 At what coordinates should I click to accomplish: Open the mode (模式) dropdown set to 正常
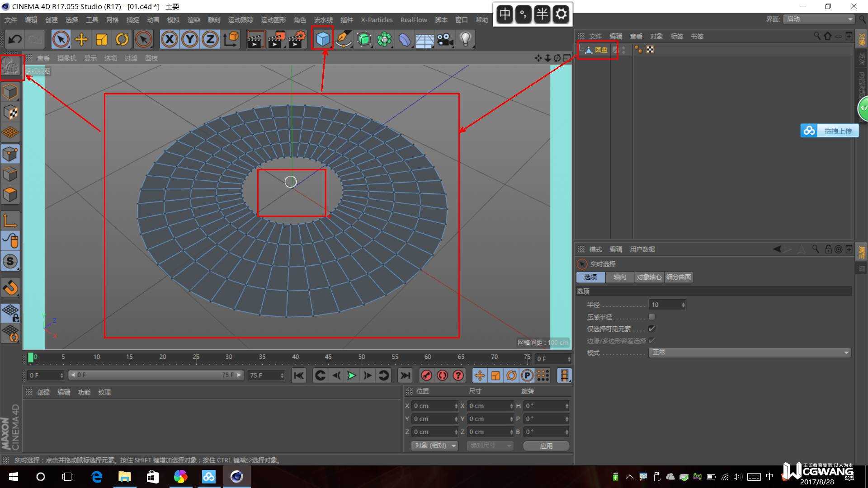pos(749,352)
